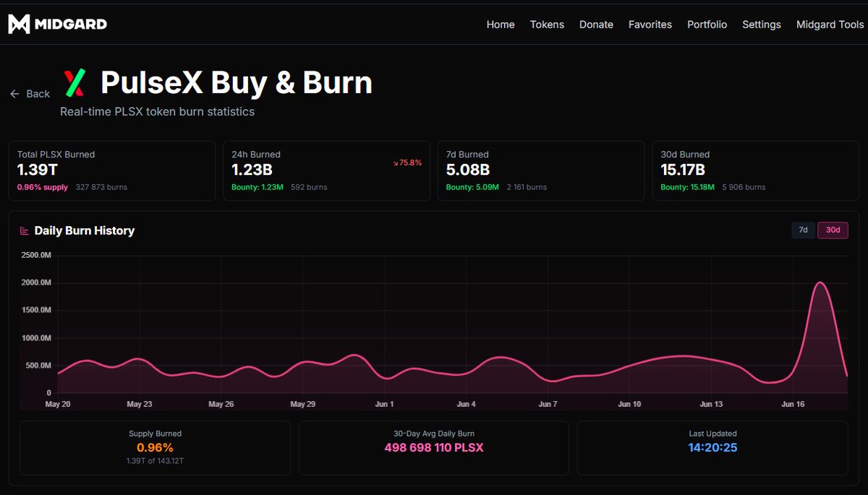Go to the Donate page
The image size is (868, 495).
point(596,25)
